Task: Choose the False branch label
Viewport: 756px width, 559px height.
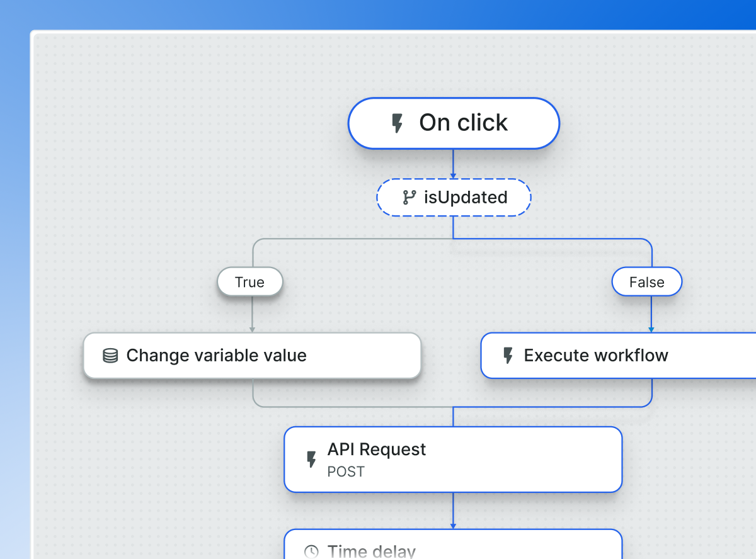Action: pos(646,282)
